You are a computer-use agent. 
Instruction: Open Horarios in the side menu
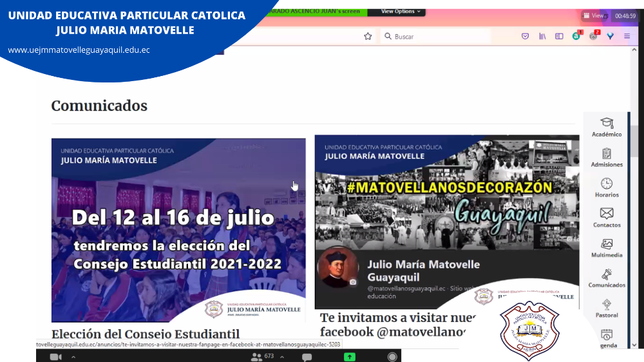(x=607, y=188)
